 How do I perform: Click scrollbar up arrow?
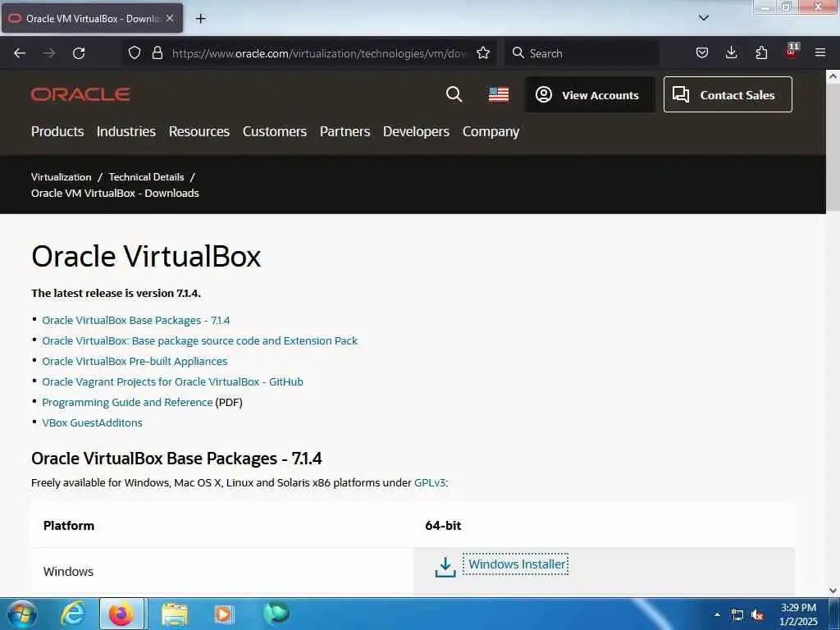[833, 76]
